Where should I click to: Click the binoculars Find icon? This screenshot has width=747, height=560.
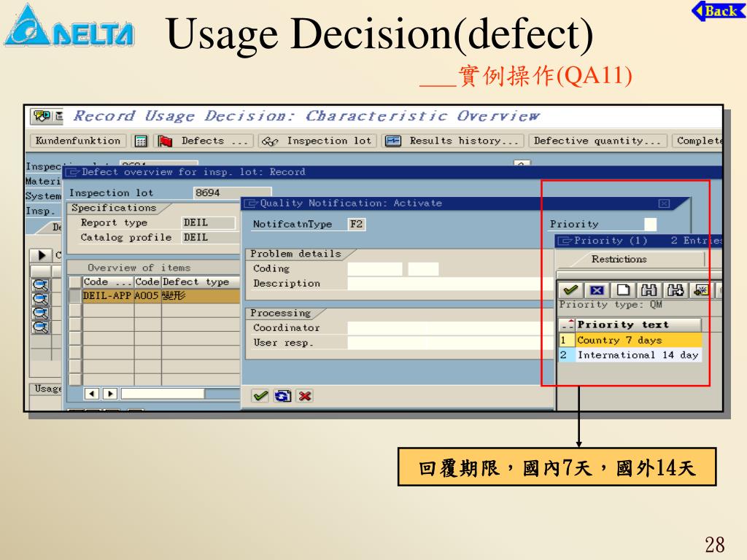click(x=649, y=290)
